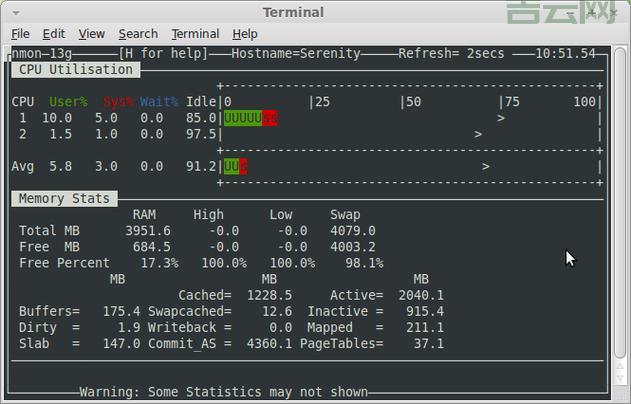Viewport: 631px width, 404px height.
Task: Click the blue Wait% column header
Action: (x=159, y=102)
